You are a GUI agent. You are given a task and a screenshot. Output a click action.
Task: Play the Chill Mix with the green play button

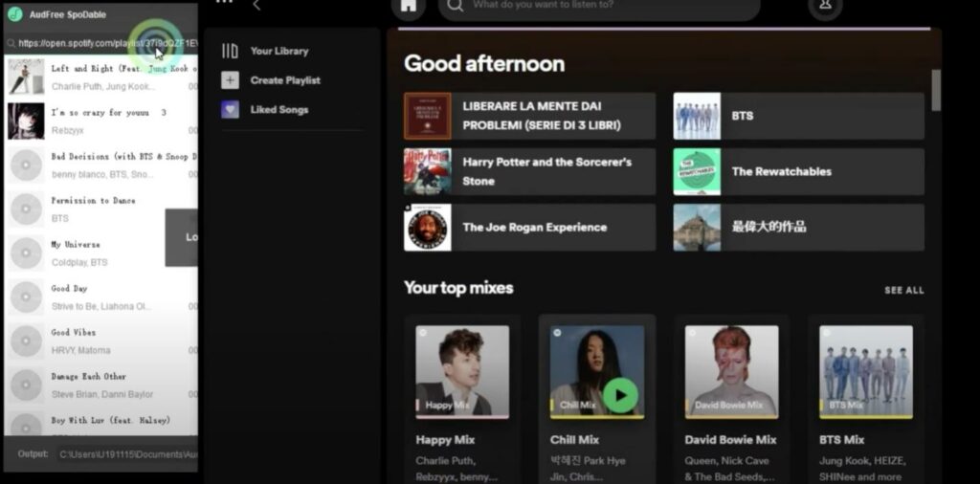[x=620, y=395]
